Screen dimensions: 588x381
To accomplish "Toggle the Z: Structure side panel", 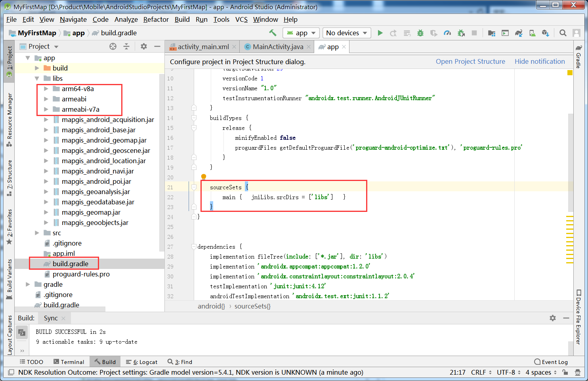I will pyautogui.click(x=9, y=178).
